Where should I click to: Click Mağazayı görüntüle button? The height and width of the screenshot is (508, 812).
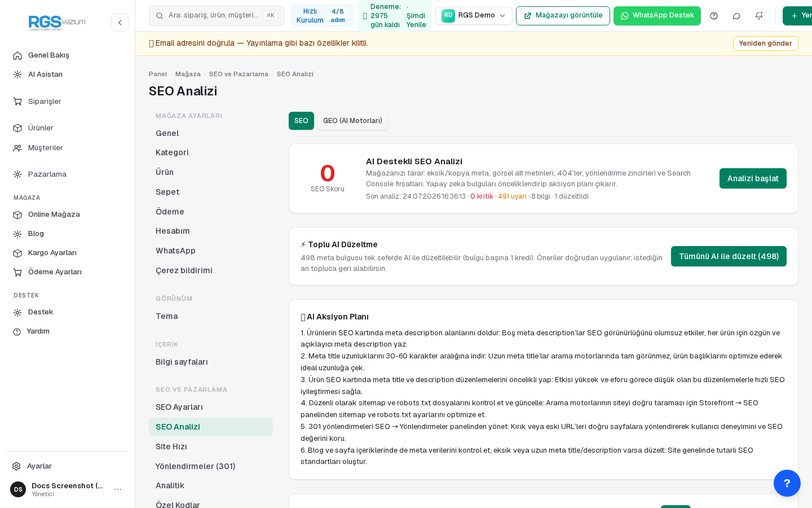[563, 16]
